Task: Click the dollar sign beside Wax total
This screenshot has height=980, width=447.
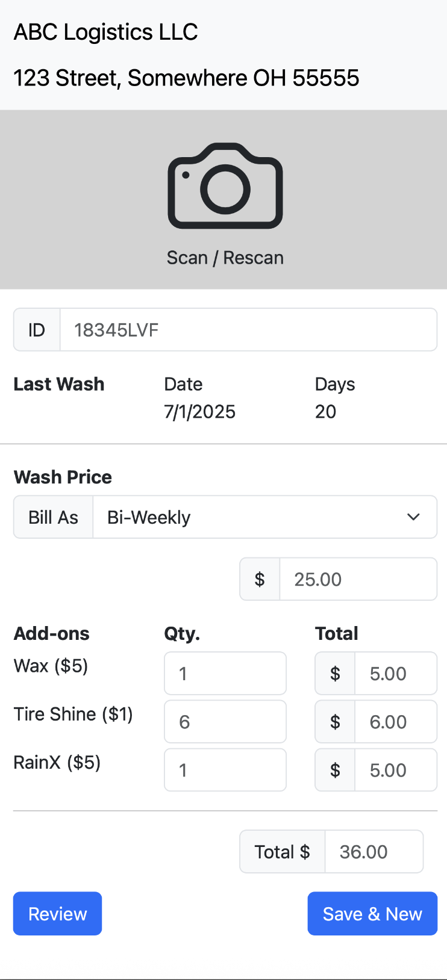Action: point(335,674)
